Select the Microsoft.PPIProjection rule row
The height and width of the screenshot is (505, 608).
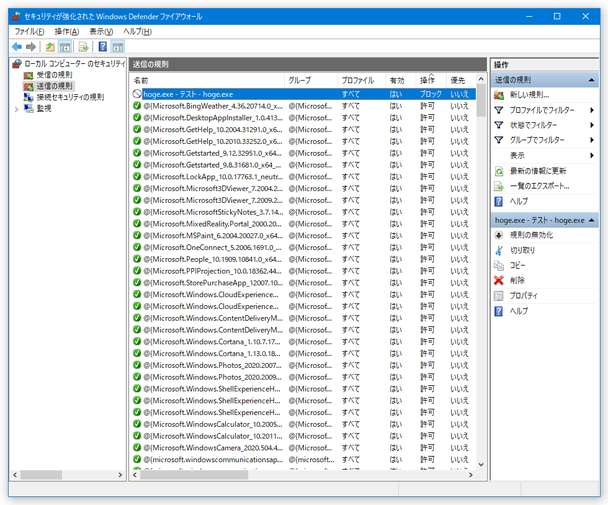tap(304, 271)
